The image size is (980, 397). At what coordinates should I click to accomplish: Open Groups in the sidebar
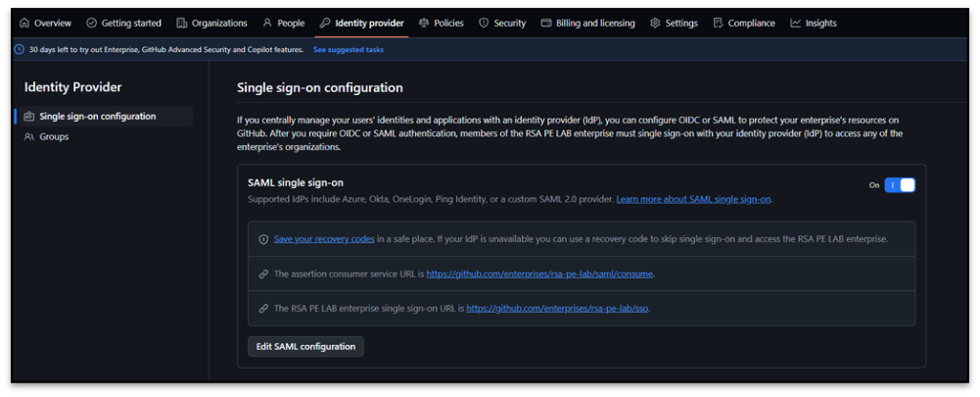[x=54, y=137]
